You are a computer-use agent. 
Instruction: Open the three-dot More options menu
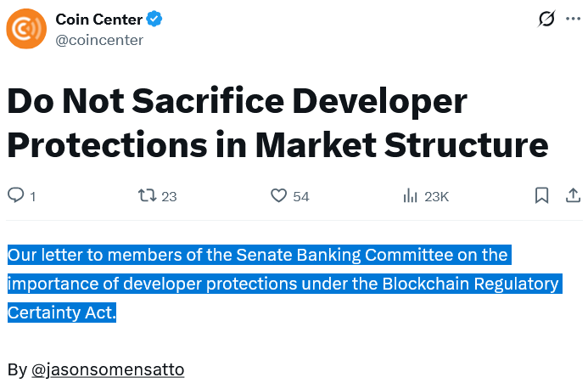point(574,20)
